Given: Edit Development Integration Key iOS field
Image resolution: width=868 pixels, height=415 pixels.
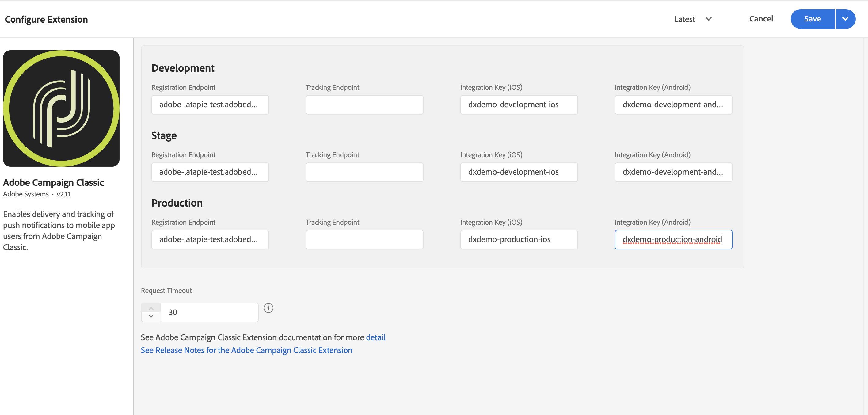Looking at the screenshot, I should 519,105.
